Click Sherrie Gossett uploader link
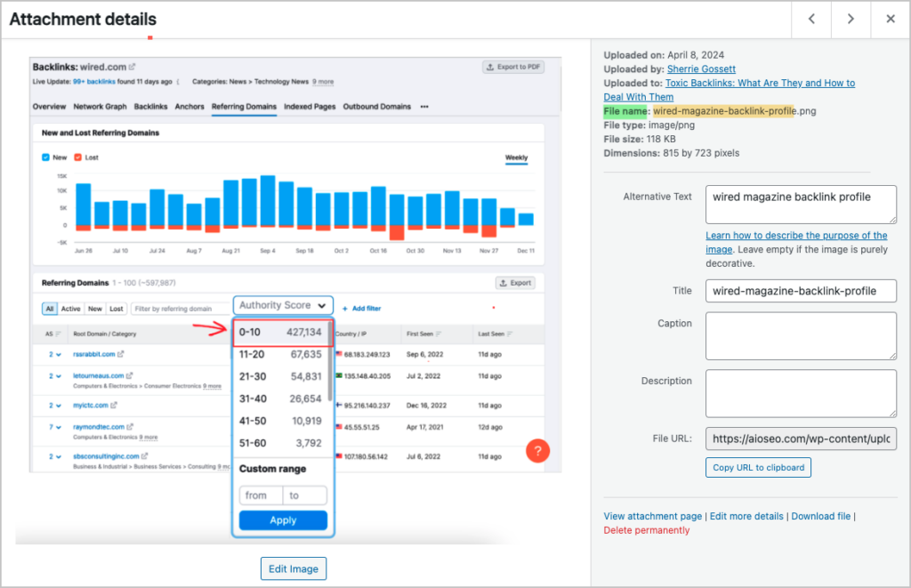This screenshot has height=588, width=911. (x=701, y=69)
